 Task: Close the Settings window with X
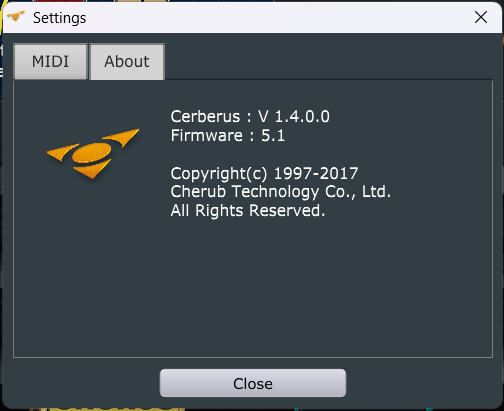pyautogui.click(x=481, y=17)
